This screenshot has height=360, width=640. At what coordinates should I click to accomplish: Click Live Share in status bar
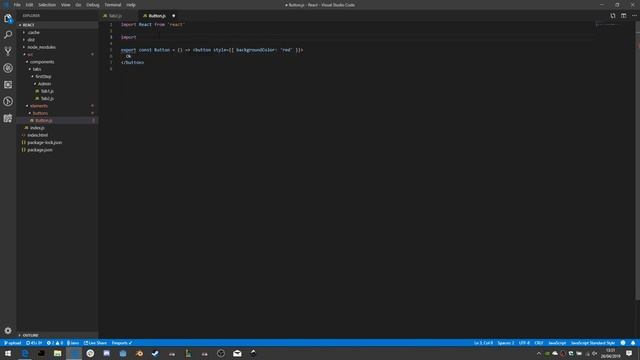96,343
